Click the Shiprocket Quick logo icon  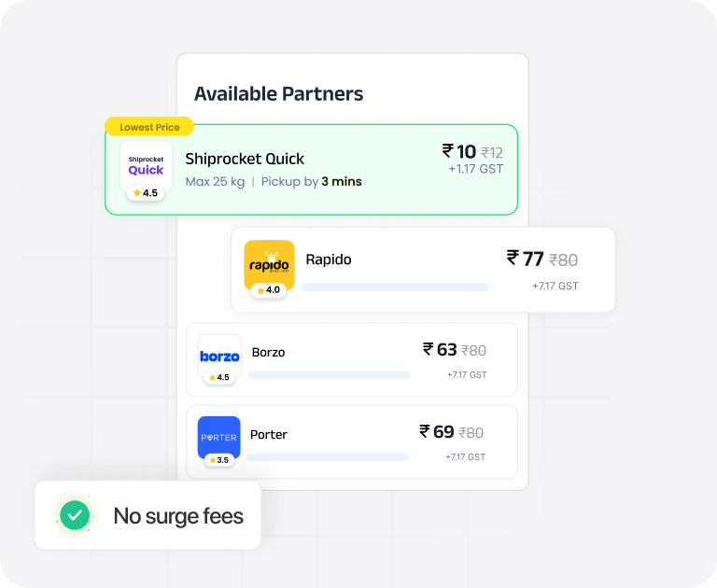pos(146,166)
